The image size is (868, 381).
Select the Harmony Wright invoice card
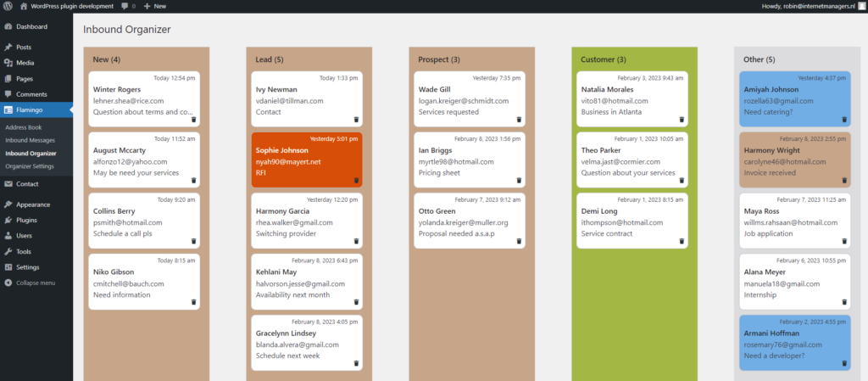click(793, 159)
